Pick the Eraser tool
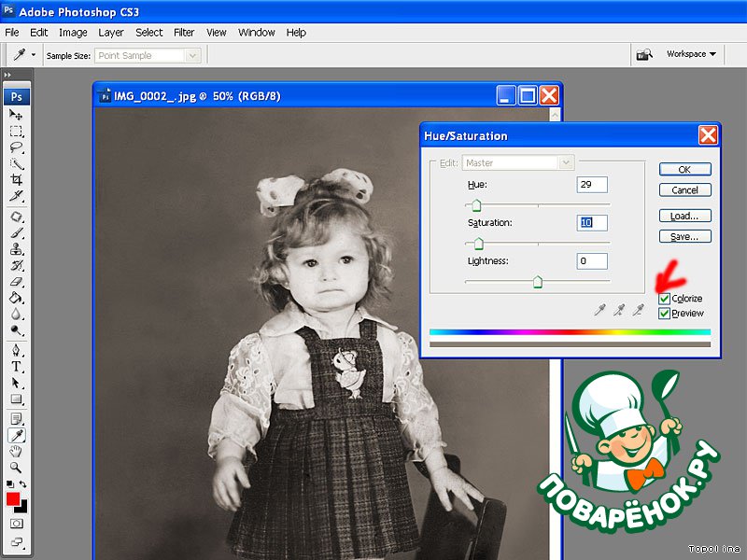This screenshot has height=560, width=747. pyautogui.click(x=16, y=281)
